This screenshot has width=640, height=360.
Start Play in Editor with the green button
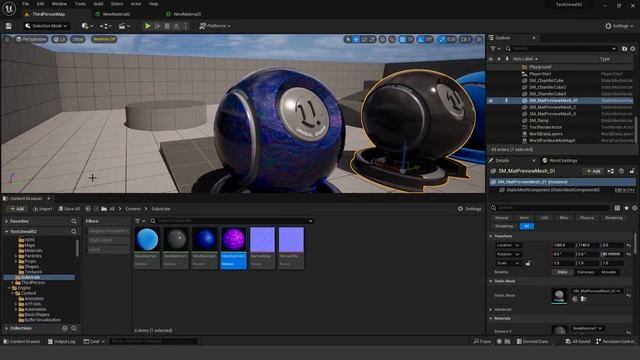pos(148,26)
